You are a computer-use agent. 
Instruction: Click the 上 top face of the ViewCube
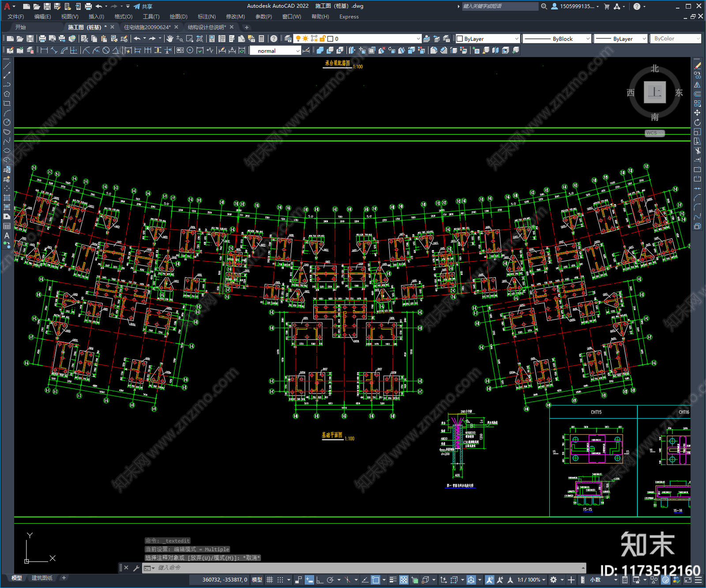click(655, 92)
